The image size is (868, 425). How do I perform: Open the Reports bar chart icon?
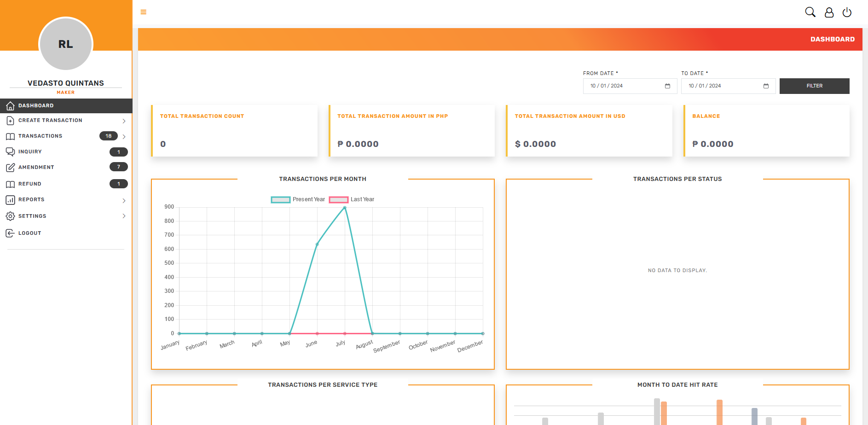[x=10, y=200]
